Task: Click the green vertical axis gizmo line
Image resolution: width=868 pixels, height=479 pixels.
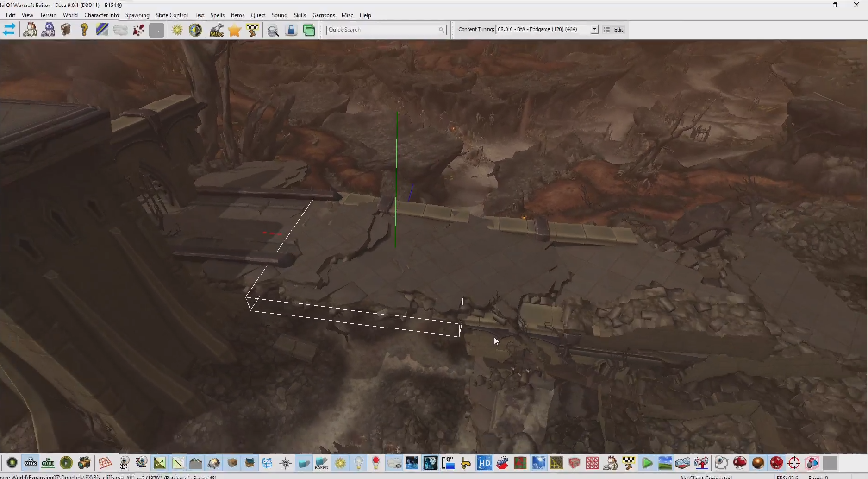Action: tap(396, 180)
